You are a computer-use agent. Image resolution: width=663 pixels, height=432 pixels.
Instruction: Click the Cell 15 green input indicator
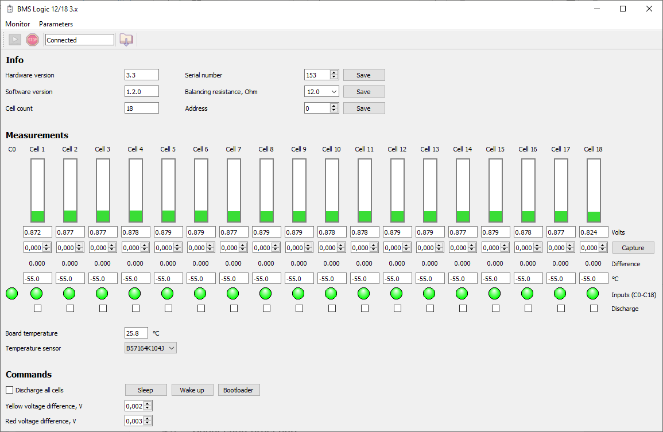pos(495,293)
